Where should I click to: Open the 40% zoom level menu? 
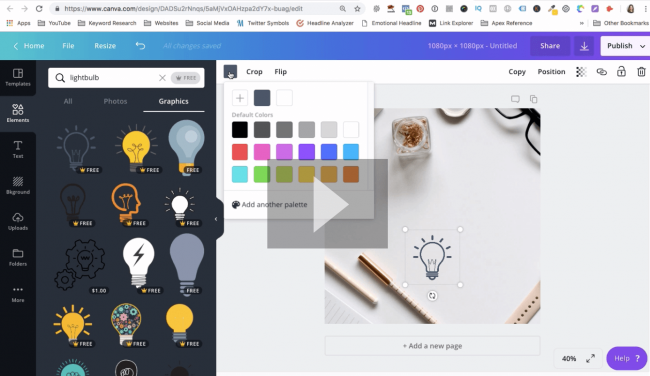pos(569,359)
